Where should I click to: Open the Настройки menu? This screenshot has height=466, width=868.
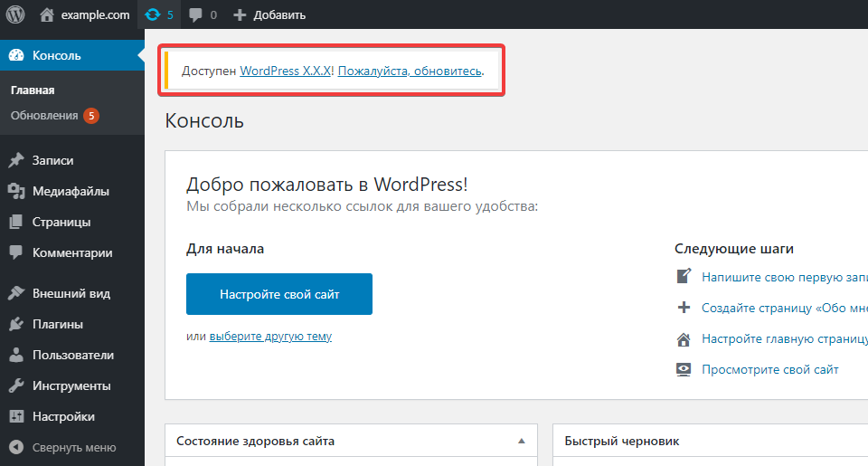(x=72, y=416)
